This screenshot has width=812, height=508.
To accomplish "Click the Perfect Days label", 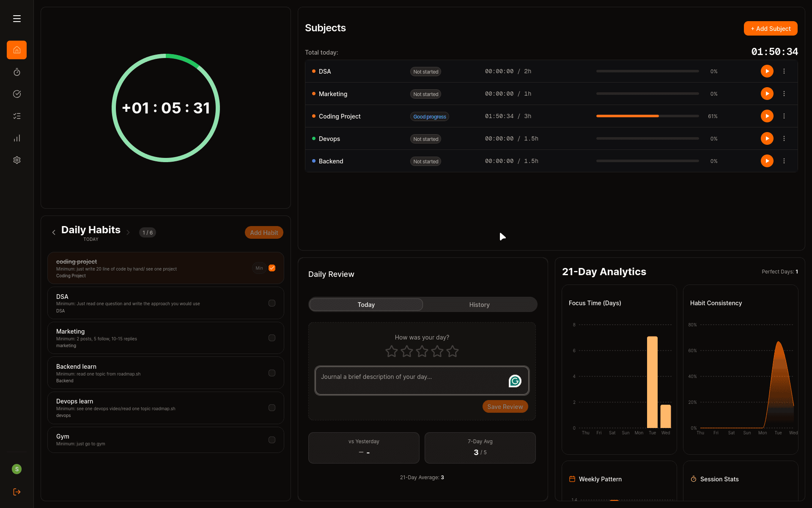I will pos(779,272).
